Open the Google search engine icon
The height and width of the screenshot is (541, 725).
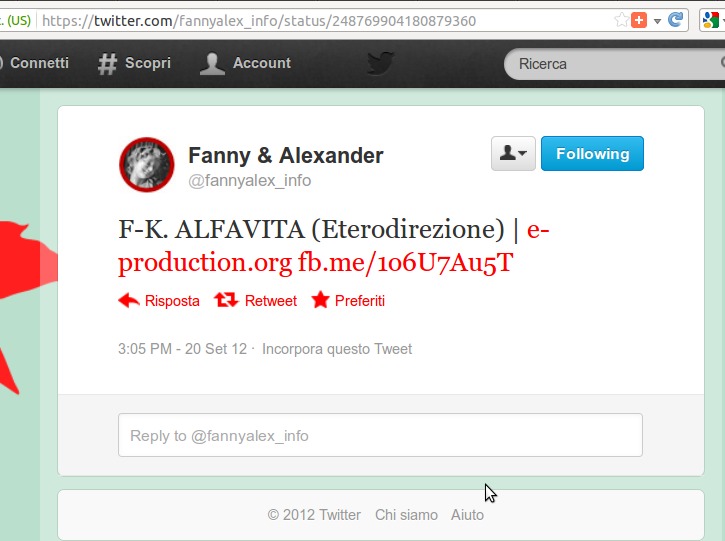tap(711, 20)
